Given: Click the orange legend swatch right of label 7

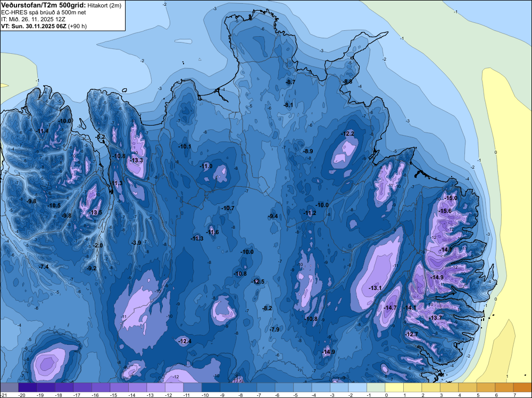Looking at the screenshot, I should [x=522, y=387].
